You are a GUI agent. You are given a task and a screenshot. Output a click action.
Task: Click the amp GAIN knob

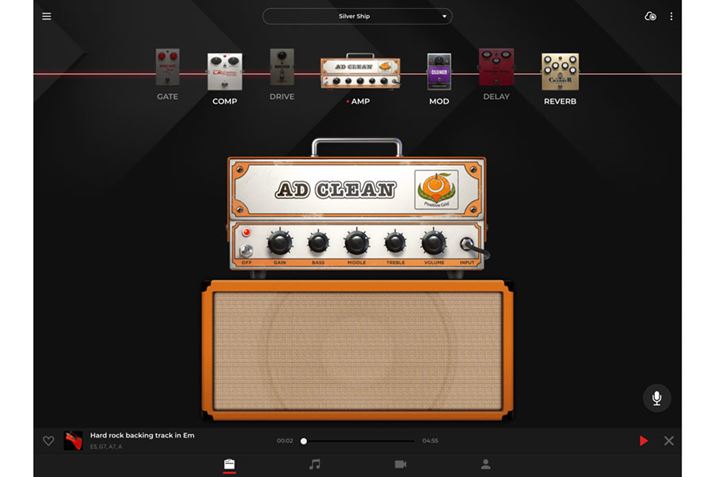click(x=280, y=242)
